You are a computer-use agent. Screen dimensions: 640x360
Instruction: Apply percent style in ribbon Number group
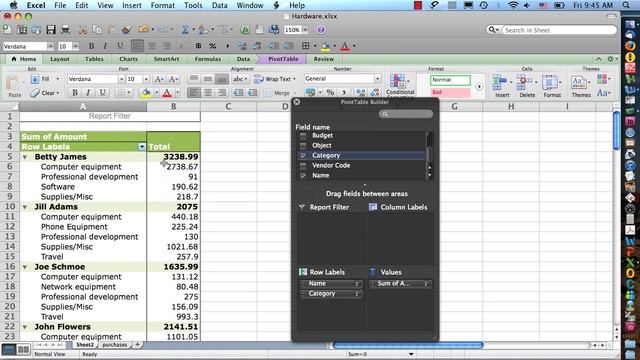(x=330, y=92)
